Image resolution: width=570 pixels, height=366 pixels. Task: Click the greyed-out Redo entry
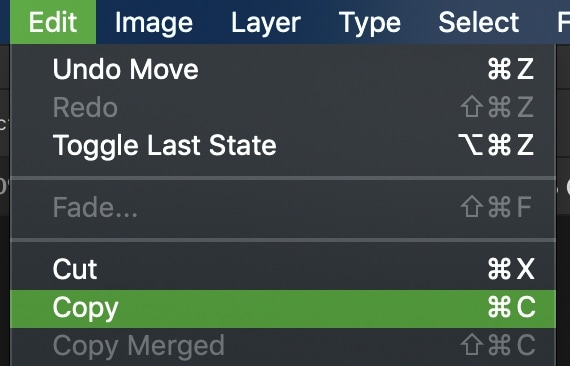coord(283,107)
